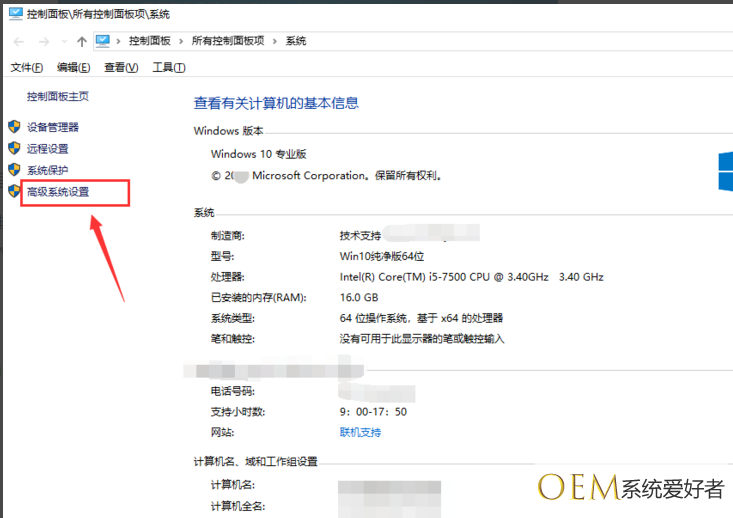
Task: Go to 控制面板主页 in sidebar
Action: 57,97
